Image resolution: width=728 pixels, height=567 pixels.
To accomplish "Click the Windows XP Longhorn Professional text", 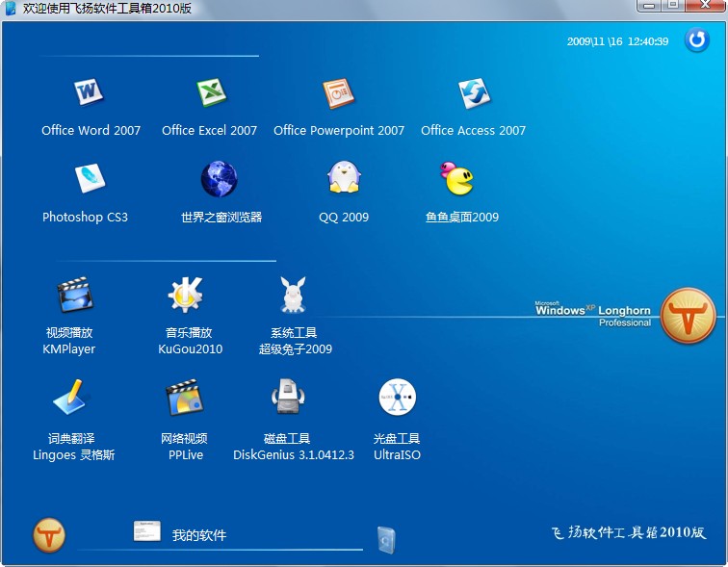I will [x=593, y=314].
